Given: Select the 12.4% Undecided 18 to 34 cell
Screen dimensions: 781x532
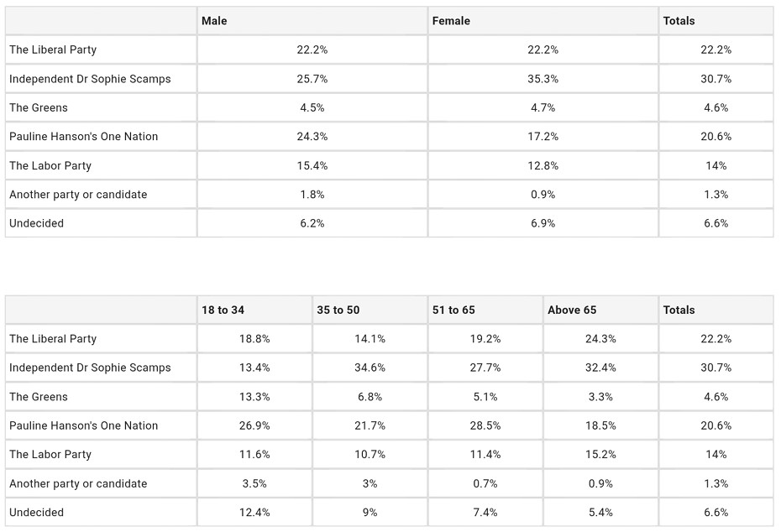Looking at the screenshot, I should 254,512.
